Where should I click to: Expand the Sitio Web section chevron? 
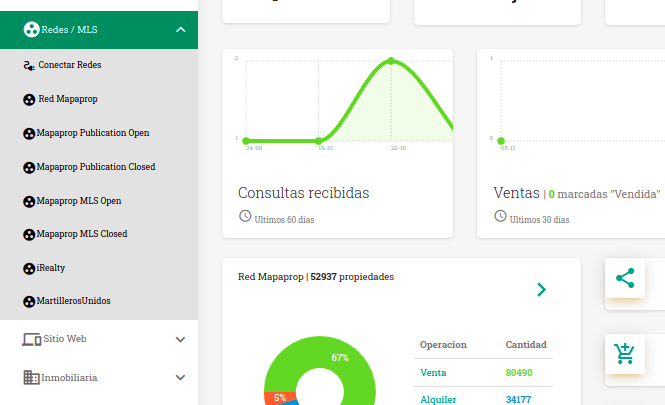point(180,339)
